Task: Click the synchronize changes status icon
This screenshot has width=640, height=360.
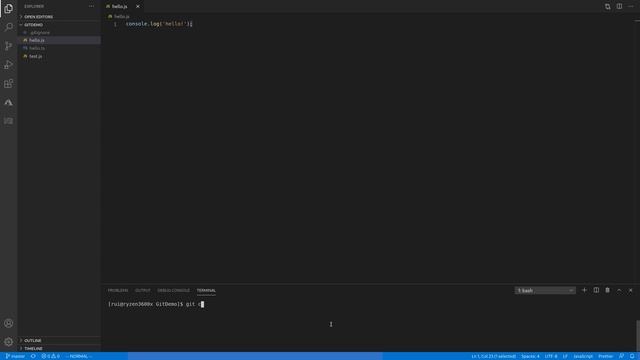Action: point(33,356)
